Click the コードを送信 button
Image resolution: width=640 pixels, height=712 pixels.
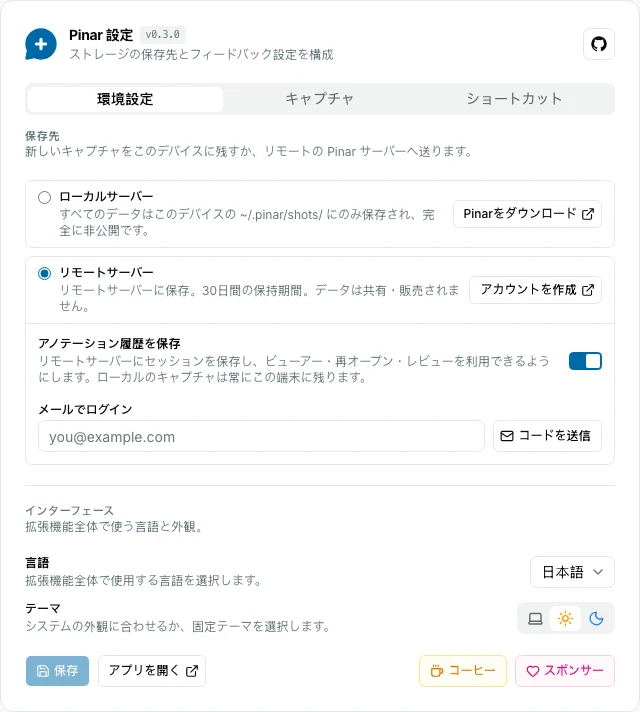[547, 436]
